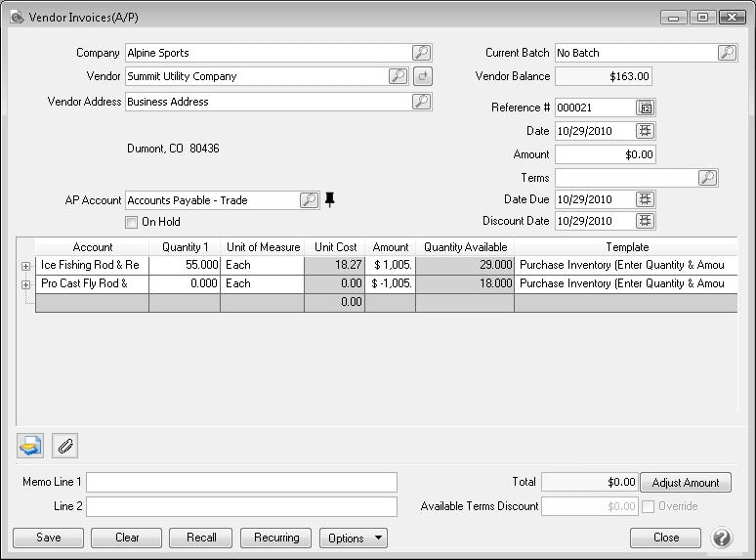Click into the Memo Line 1 field
The image size is (756, 560).
[241, 482]
